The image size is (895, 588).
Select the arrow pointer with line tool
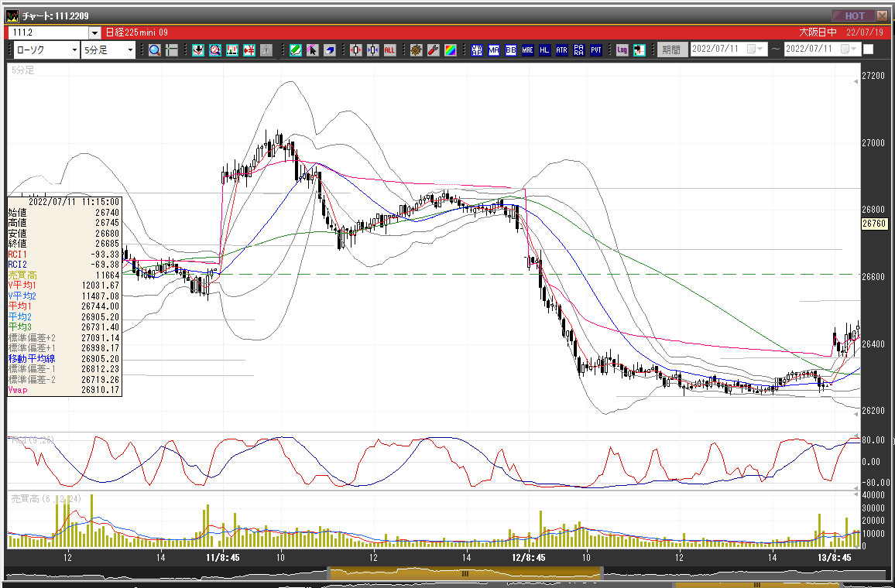click(x=312, y=50)
